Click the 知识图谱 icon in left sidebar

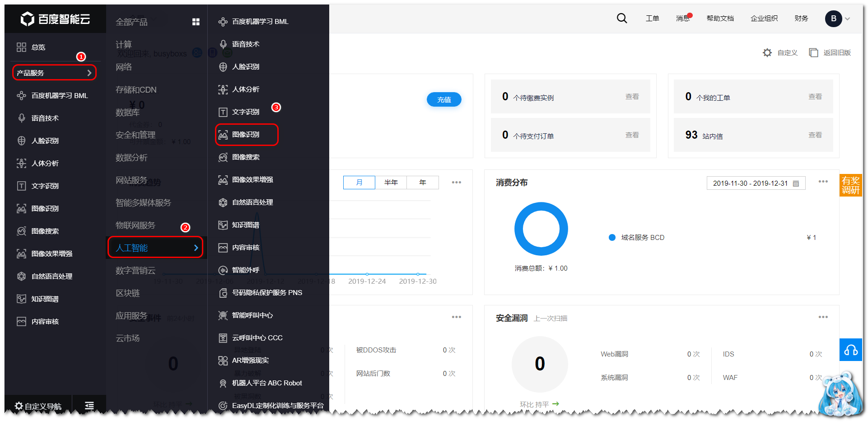click(21, 299)
